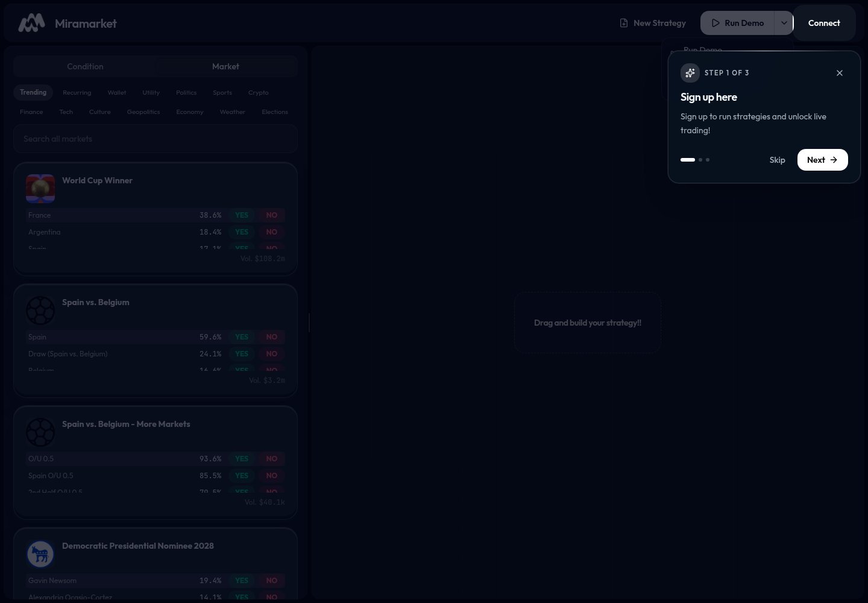Image resolution: width=868 pixels, height=603 pixels.
Task: Select the Economy category filter
Action: click(190, 112)
